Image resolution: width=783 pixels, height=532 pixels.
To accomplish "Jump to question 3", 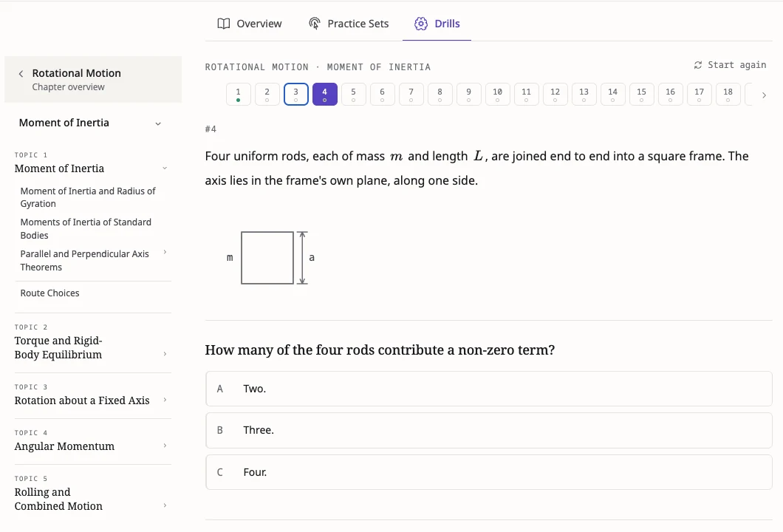I will pos(296,95).
